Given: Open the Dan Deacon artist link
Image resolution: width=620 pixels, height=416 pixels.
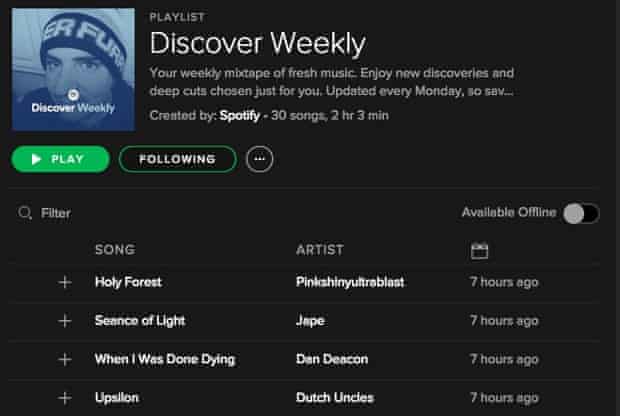Looking at the screenshot, I should click(x=332, y=359).
